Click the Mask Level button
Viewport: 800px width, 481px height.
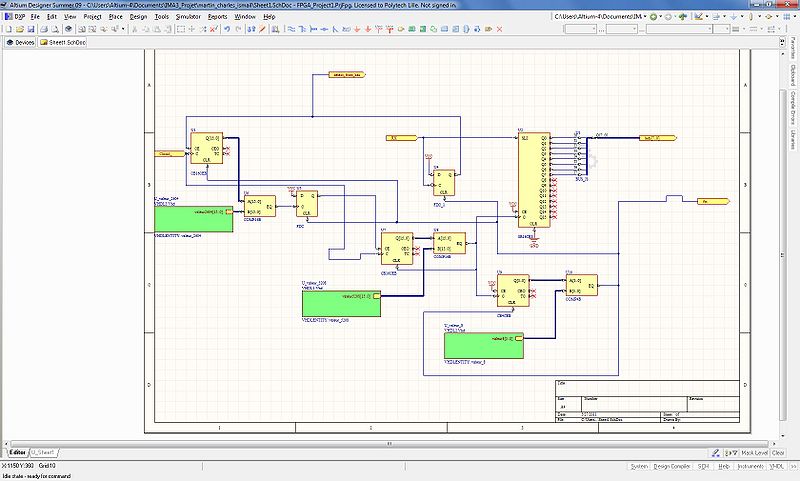pyautogui.click(x=755, y=453)
